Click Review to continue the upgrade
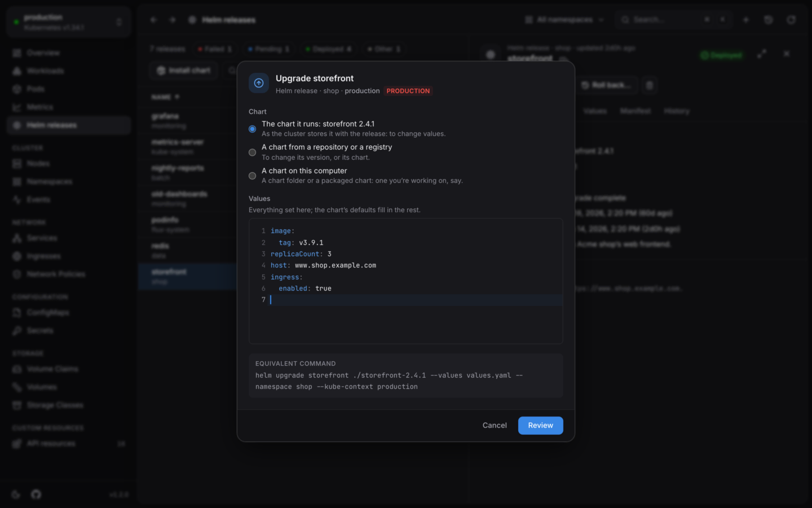 (x=540, y=426)
